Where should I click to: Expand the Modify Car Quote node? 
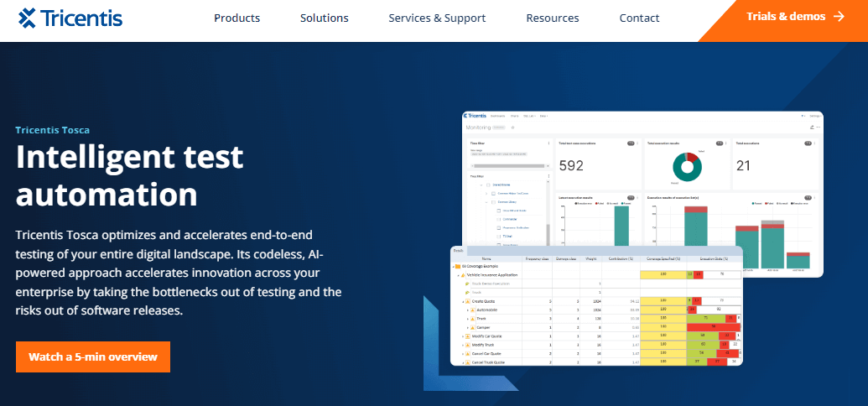click(x=463, y=336)
